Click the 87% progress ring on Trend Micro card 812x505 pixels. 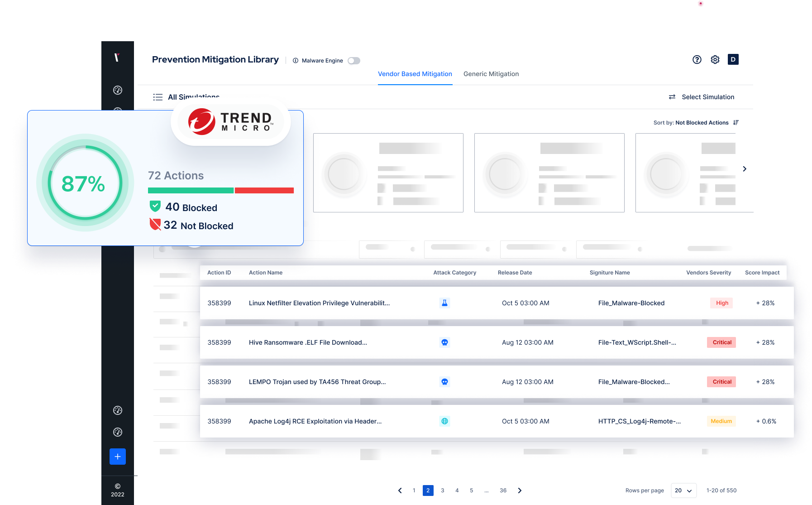pyautogui.click(x=85, y=183)
